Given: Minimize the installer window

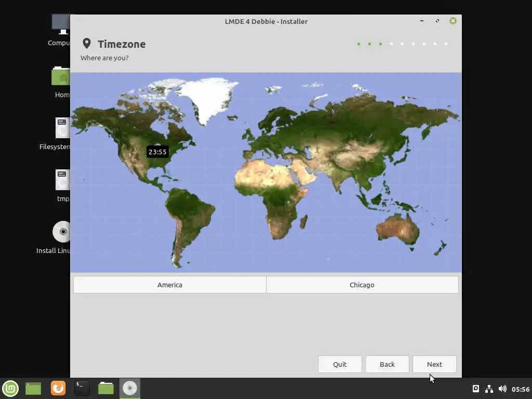Looking at the screenshot, I should (x=422, y=21).
